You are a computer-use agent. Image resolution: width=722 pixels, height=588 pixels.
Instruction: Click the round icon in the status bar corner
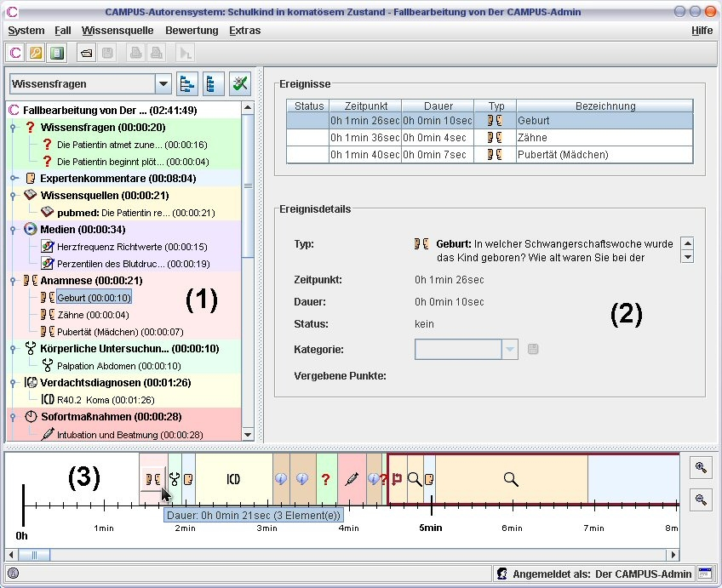(x=14, y=574)
